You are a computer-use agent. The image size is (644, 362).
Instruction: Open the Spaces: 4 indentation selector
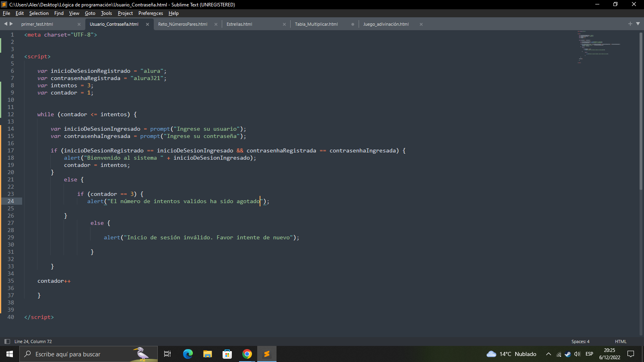click(580, 341)
